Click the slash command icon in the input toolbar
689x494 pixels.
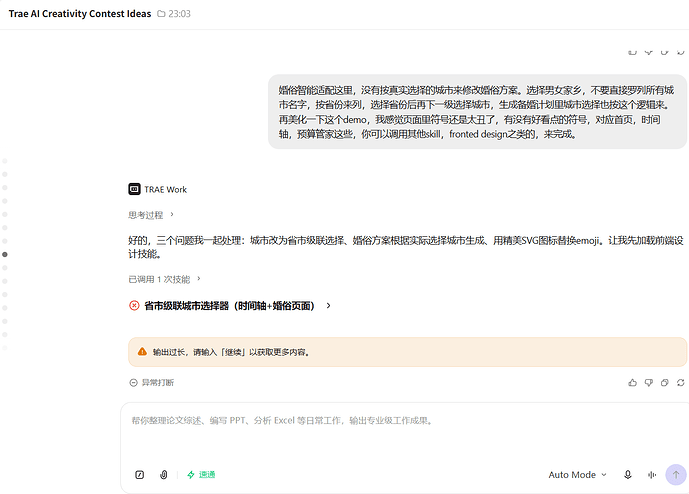click(139, 475)
